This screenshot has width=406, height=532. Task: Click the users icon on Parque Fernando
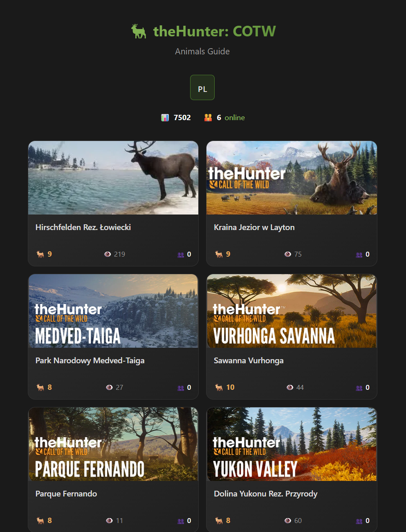pyautogui.click(x=181, y=521)
